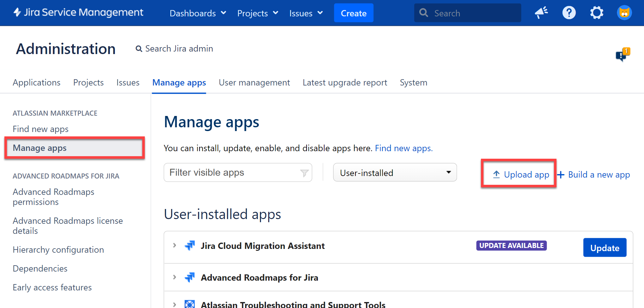Select Manage apps in the sidebar

(74, 148)
